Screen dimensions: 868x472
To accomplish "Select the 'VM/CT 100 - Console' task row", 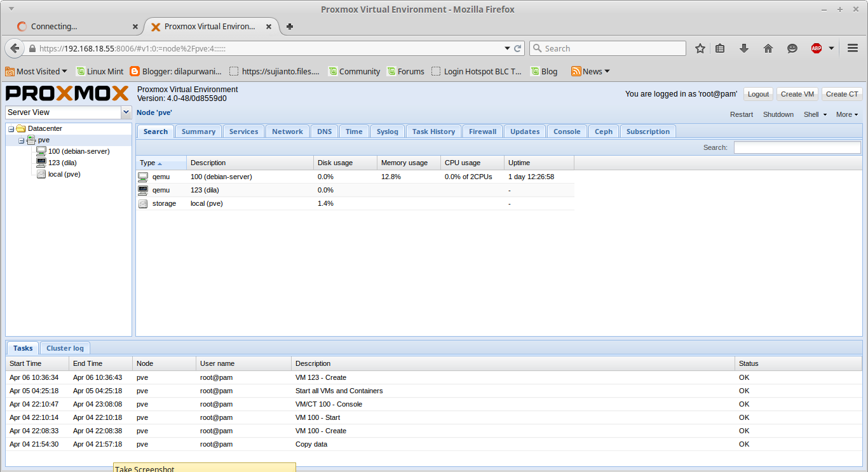I will (434, 404).
